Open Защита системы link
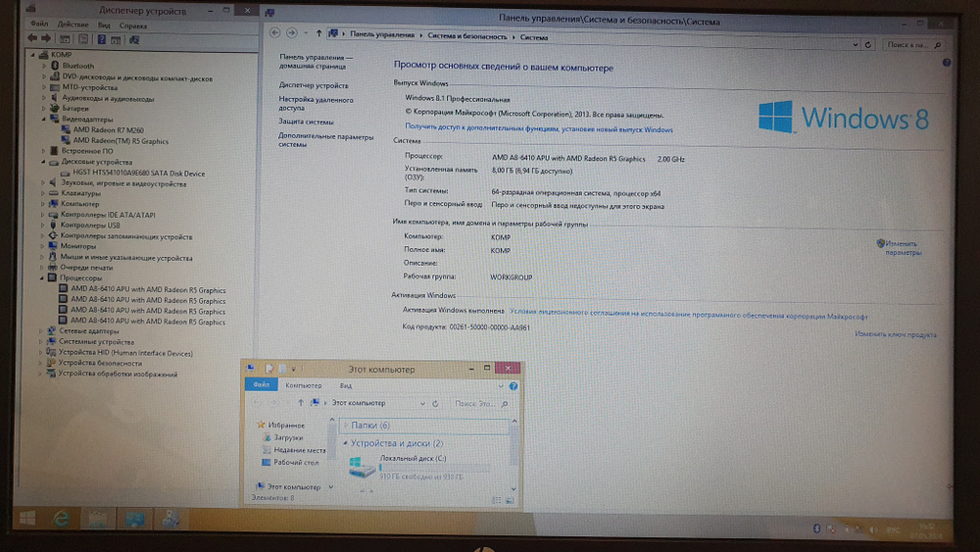Image resolution: width=980 pixels, height=552 pixels. pyautogui.click(x=306, y=122)
